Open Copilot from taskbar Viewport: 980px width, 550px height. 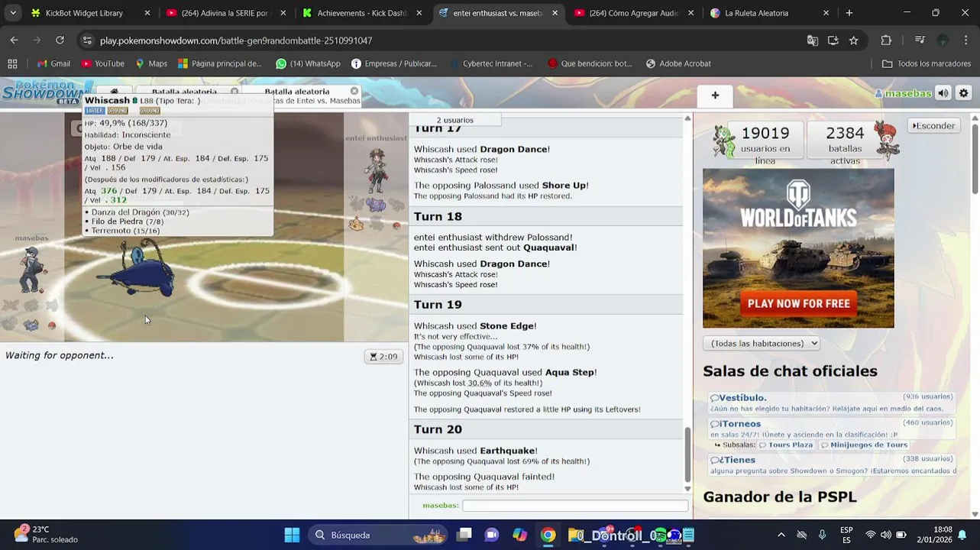pyautogui.click(x=519, y=535)
